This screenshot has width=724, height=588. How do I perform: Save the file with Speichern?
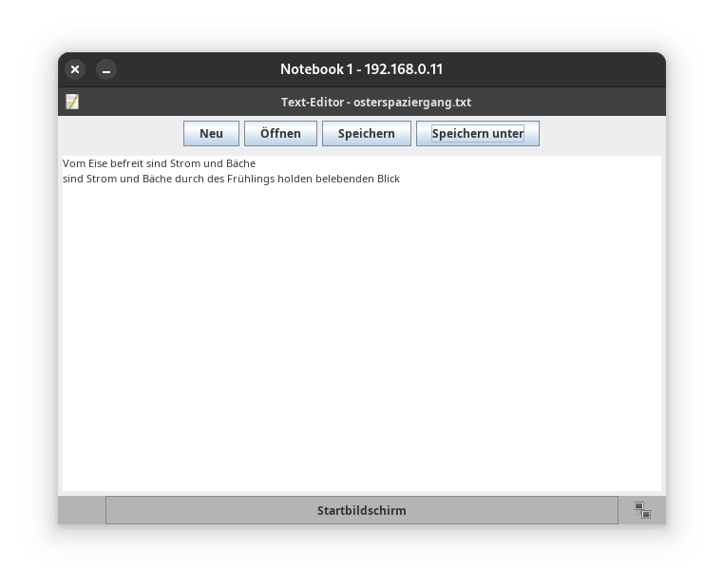(366, 134)
